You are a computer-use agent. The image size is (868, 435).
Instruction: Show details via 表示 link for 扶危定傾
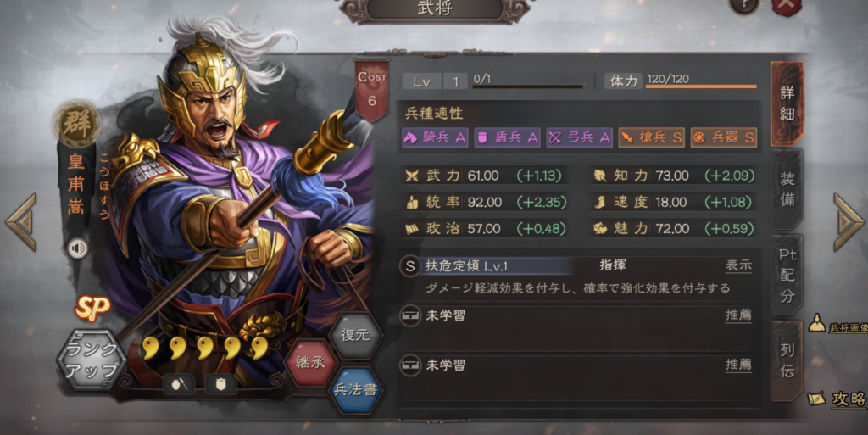[x=738, y=265]
